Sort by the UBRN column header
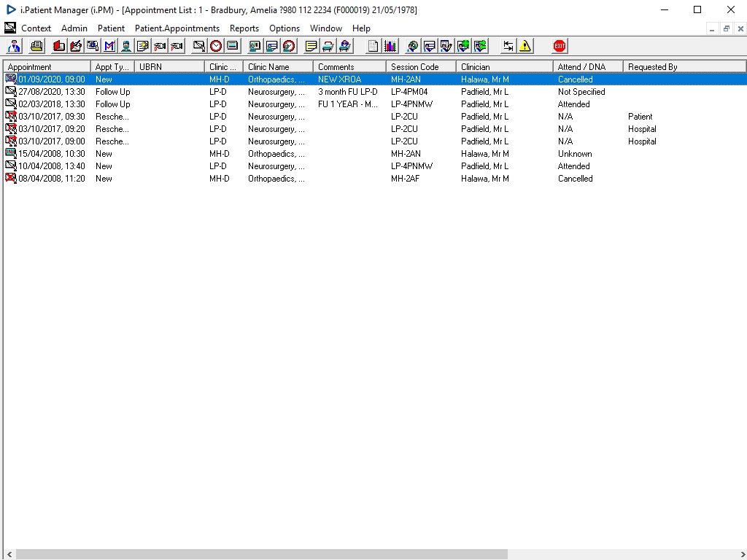This screenshot has width=747, height=560. [169, 66]
